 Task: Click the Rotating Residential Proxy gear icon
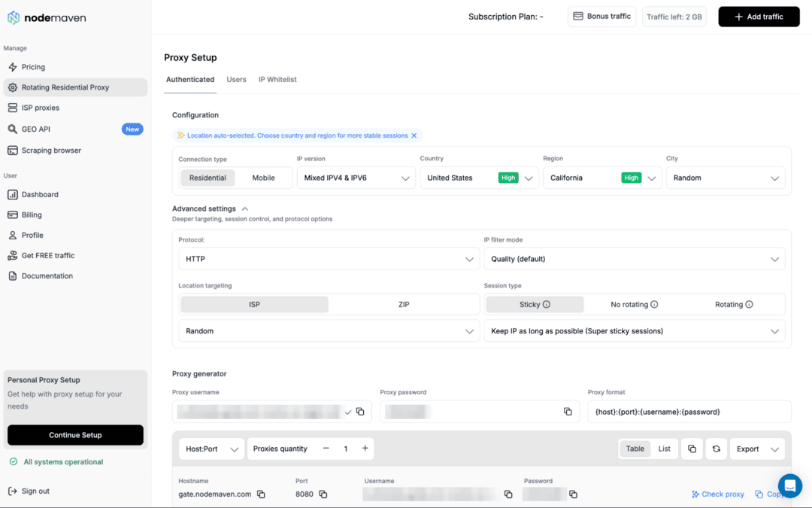tap(13, 87)
